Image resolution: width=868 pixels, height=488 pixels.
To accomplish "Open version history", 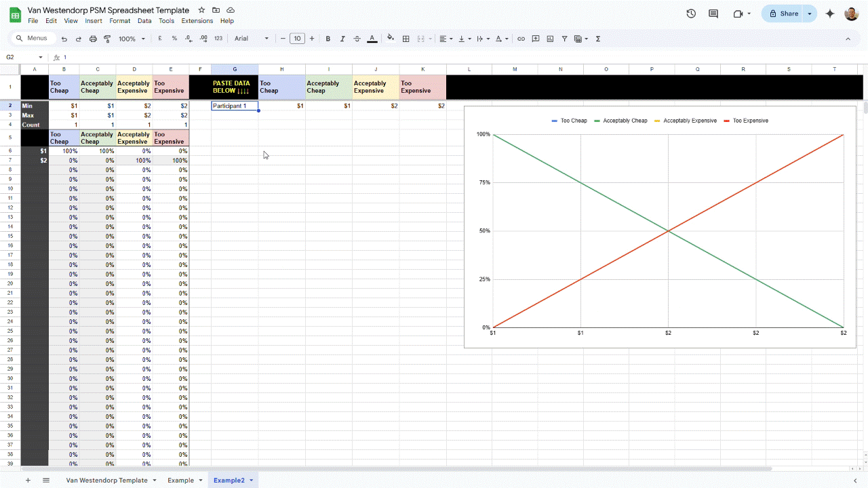I will click(x=691, y=13).
